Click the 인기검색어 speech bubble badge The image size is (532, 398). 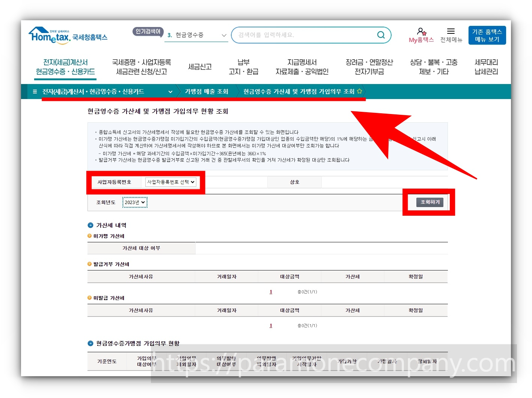pos(147,32)
